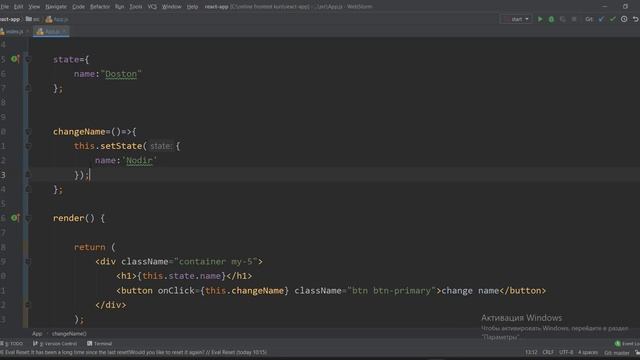Run the 'start' configuration with green play icon
This screenshot has width=640, height=360.
pos(540,19)
